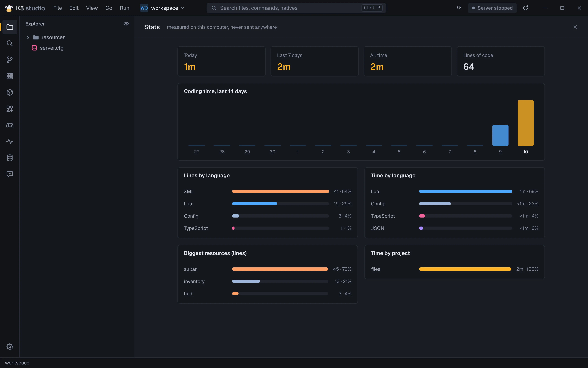Viewport: 588px width, 368px height.
Task: Expand the resources folder chevron
Action: pos(28,37)
